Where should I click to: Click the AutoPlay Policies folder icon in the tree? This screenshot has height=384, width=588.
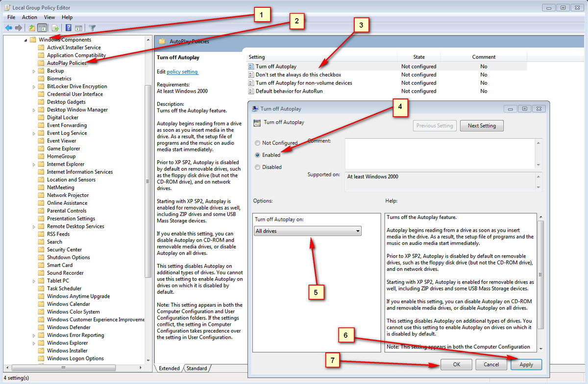click(x=41, y=63)
